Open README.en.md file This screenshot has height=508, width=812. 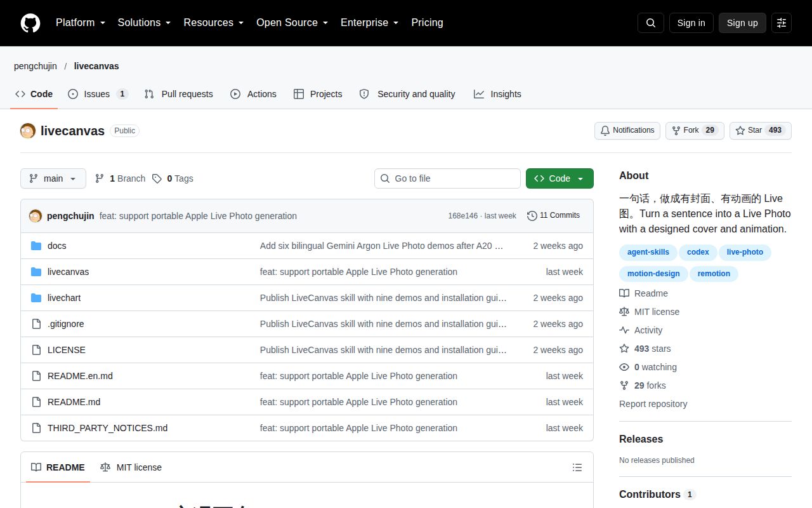[80, 376]
